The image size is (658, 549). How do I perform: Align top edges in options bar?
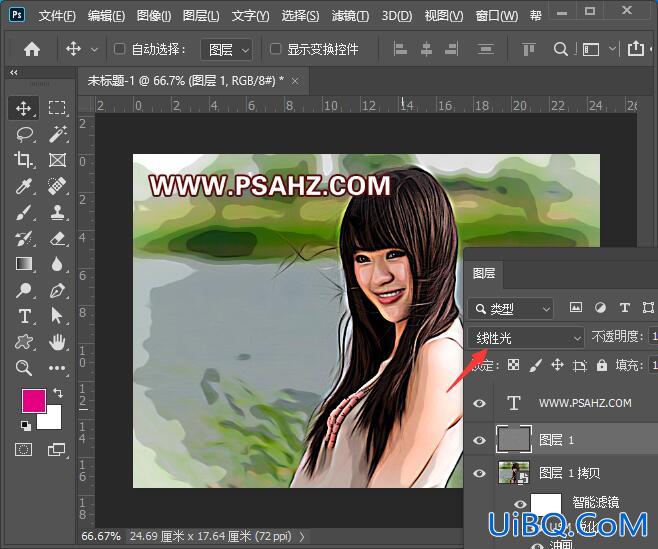tap(528, 50)
